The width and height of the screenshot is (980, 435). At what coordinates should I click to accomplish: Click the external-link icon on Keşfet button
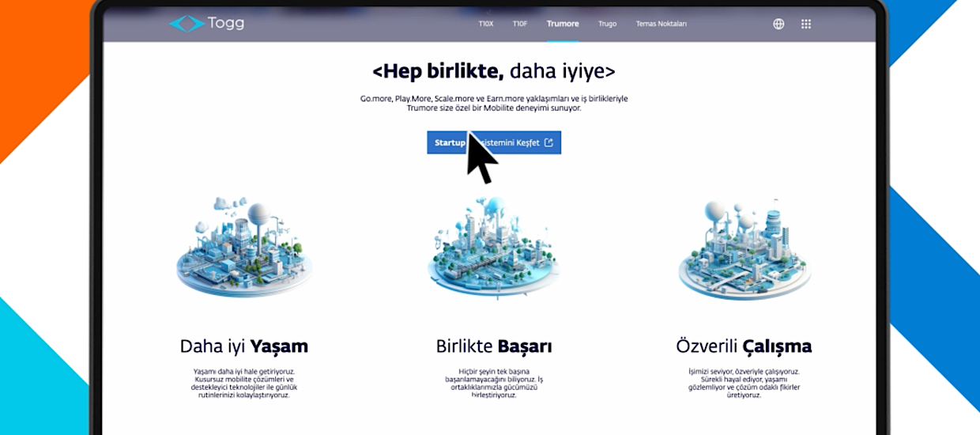(x=548, y=143)
